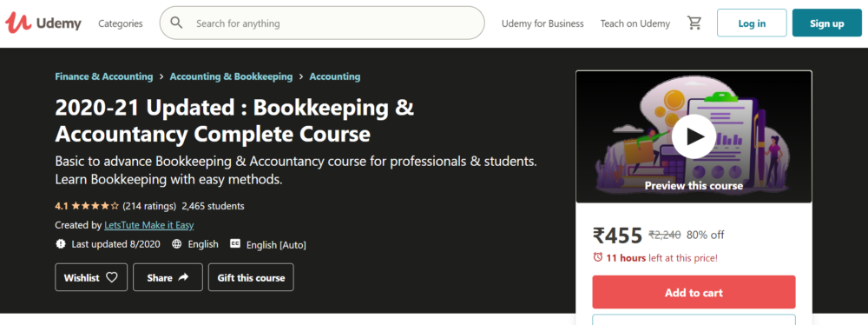Open the shopping cart icon

(x=694, y=23)
